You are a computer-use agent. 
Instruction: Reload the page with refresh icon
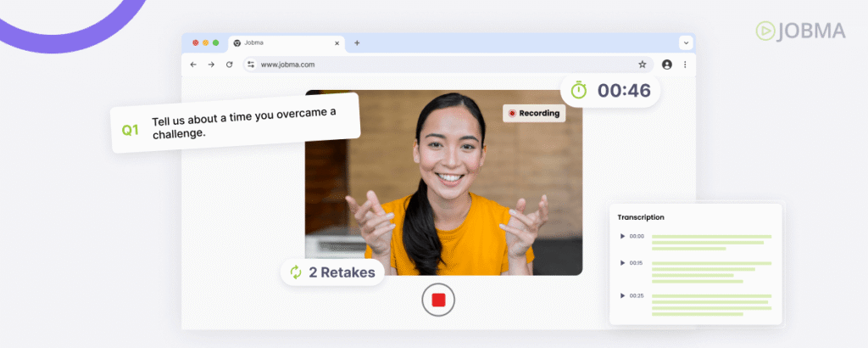229,65
